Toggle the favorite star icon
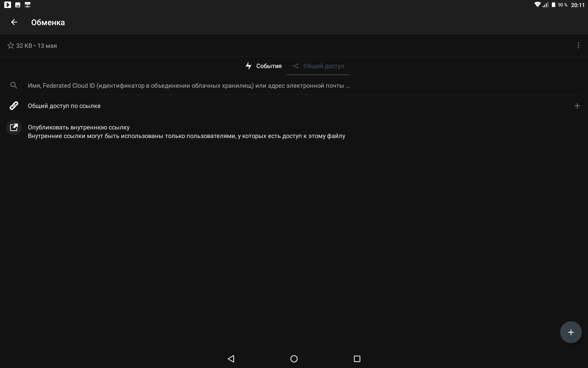 [11, 46]
